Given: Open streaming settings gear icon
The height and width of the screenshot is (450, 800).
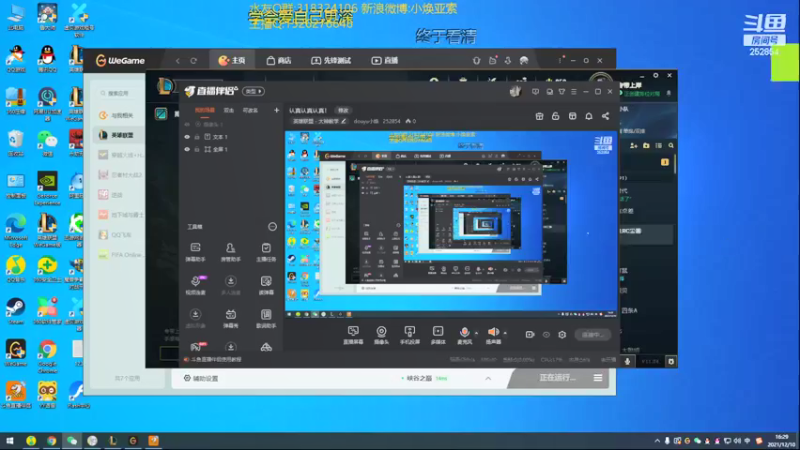Looking at the screenshot, I should (x=562, y=335).
